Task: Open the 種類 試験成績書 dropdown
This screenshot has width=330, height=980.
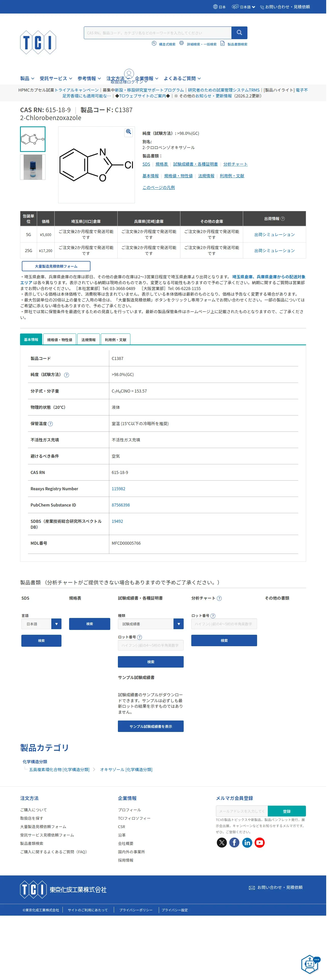Action: pyautogui.click(x=151, y=624)
